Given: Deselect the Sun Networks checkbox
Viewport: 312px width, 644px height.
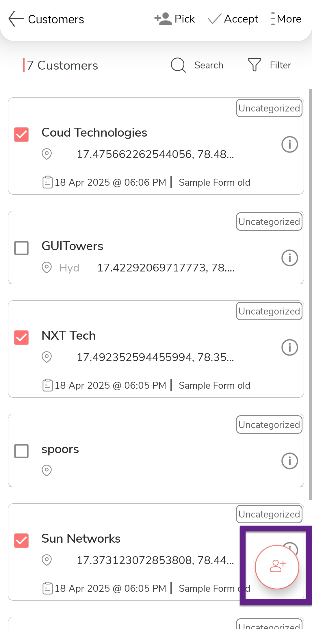Looking at the screenshot, I should (x=21, y=541).
